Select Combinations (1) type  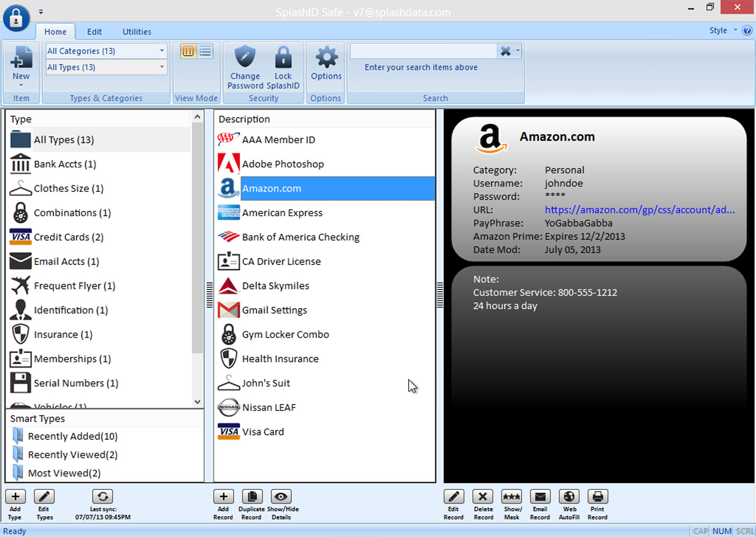100,213
